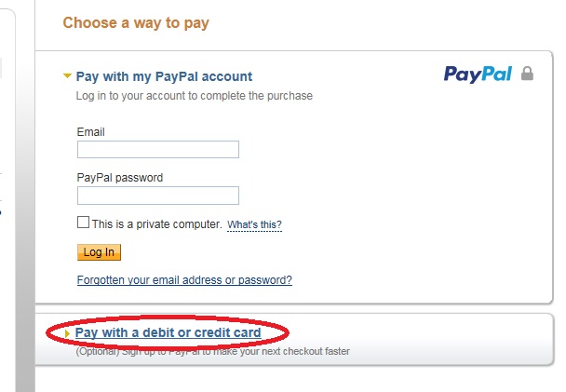Screen dimensions: 566x392
Task: Click the Log In button
Action: tap(99, 252)
